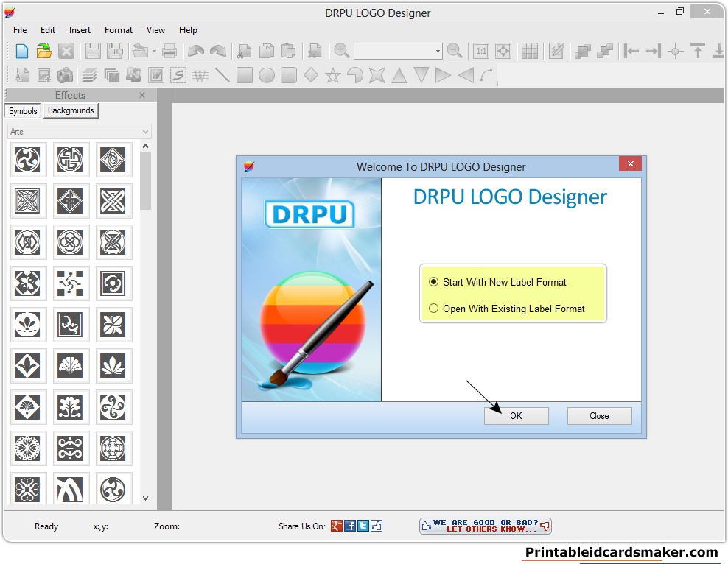Click the Close button in dialog
Viewport: 728px width, 564px height.
click(599, 415)
